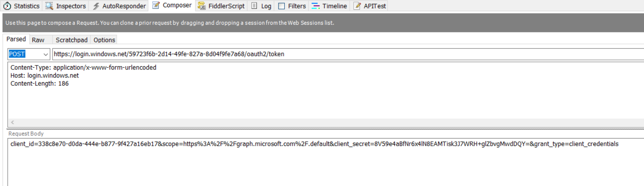Switch to the Parsed tab
644x186 pixels.
click(16, 39)
